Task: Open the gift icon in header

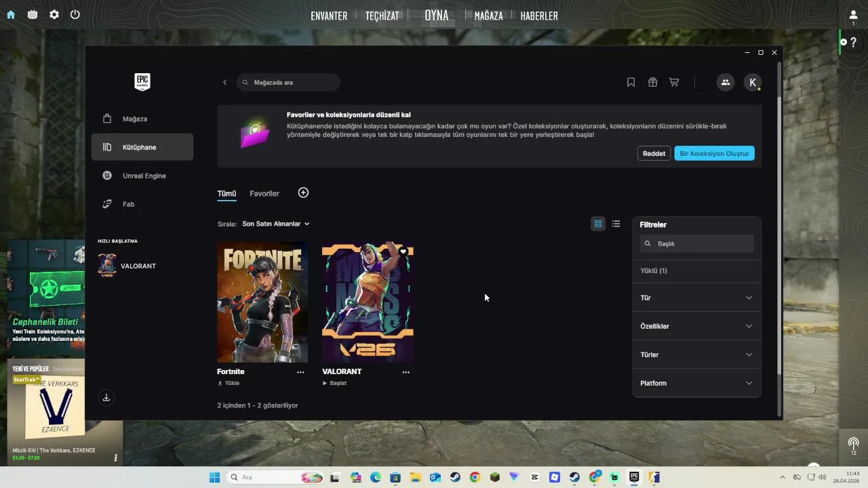Action: [x=652, y=82]
